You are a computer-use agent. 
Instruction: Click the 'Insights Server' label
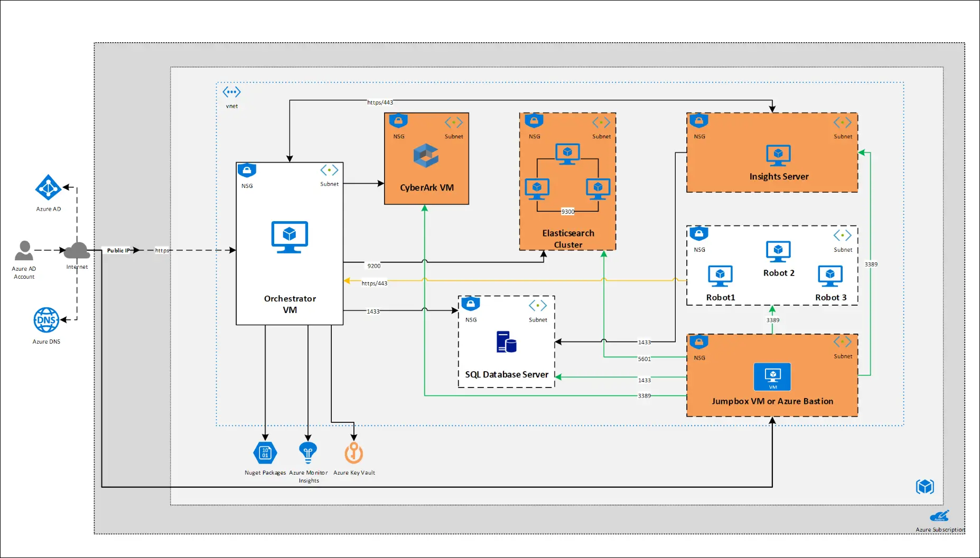779,176
